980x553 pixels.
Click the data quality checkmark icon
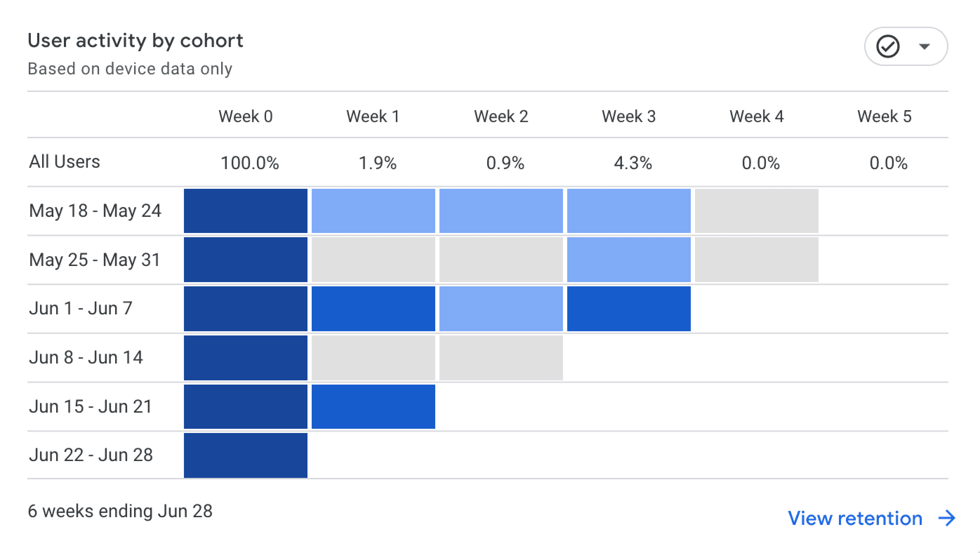888,46
